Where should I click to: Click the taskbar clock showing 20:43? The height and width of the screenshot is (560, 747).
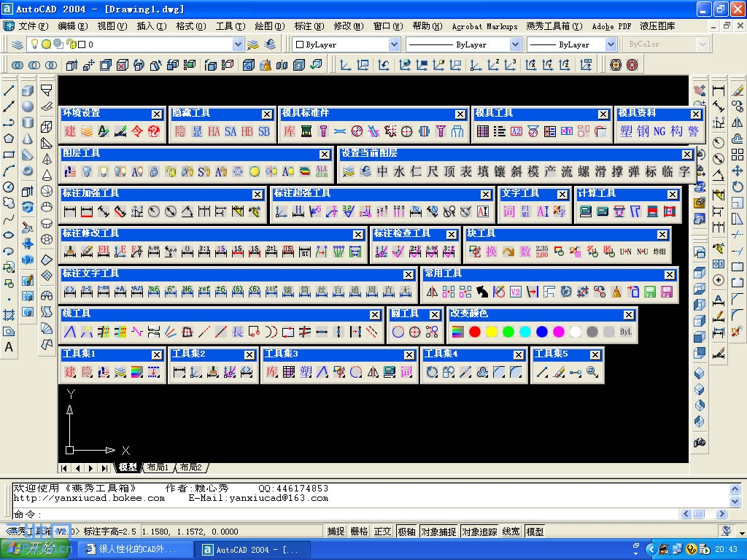[726, 550]
